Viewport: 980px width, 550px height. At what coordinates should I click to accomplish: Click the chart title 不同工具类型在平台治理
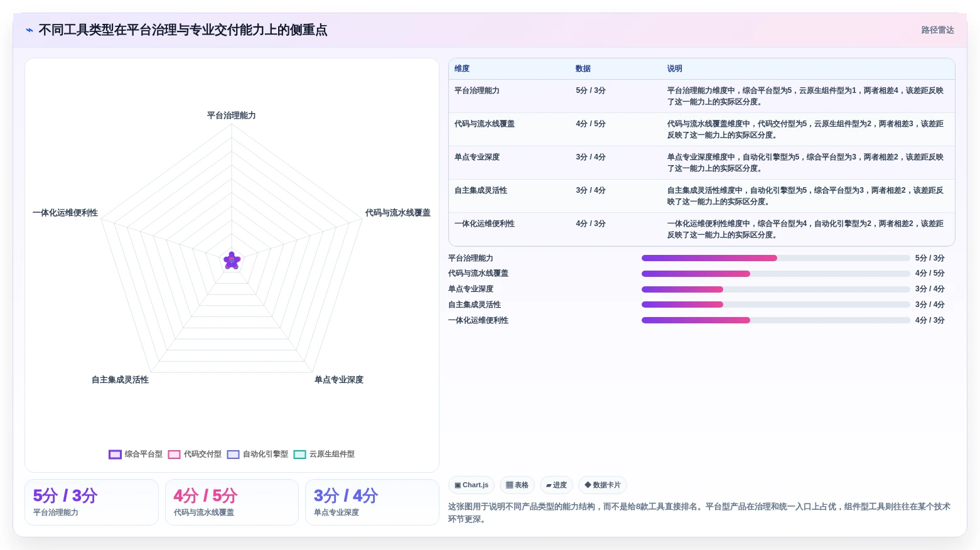pos(183,30)
